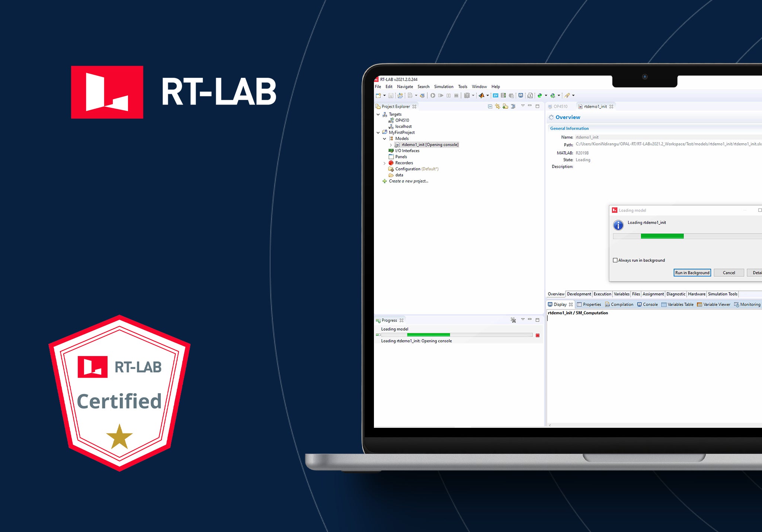The height and width of the screenshot is (532, 762).
Task: Click Create a new project link
Action: pos(409,181)
